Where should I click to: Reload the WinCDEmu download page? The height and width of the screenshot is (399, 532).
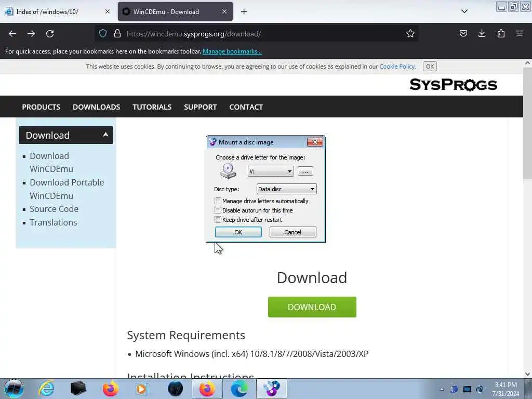coord(50,34)
